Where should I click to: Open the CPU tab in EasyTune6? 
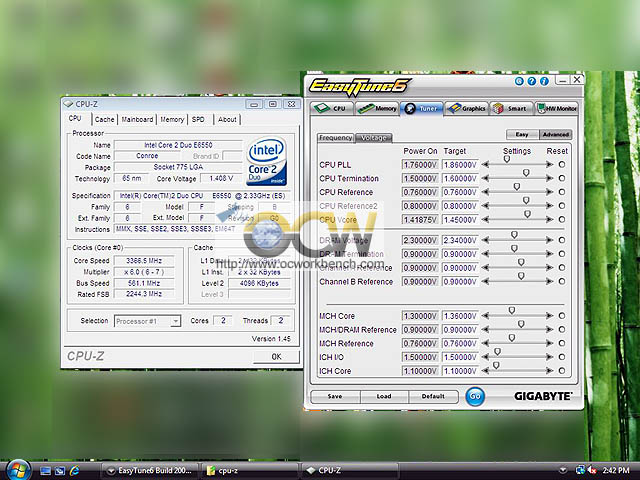coord(333,109)
